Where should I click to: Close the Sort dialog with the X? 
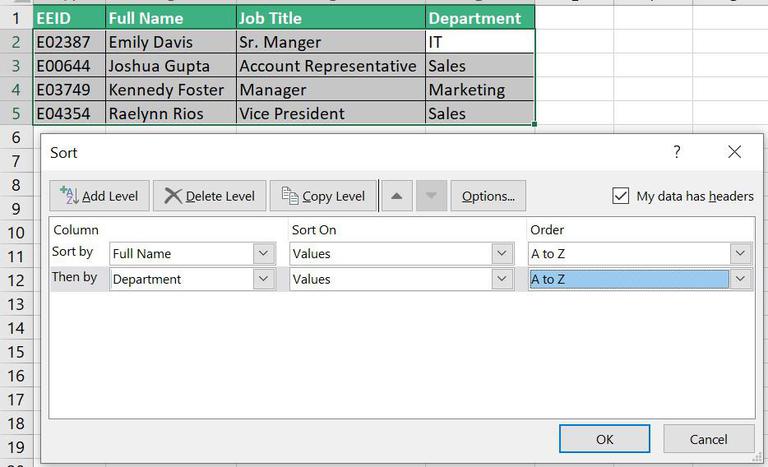pos(735,152)
